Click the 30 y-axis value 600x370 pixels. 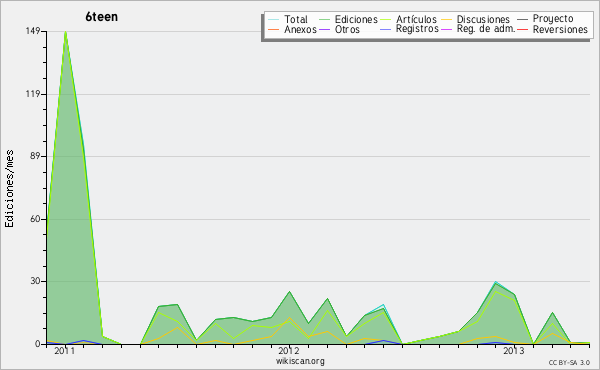pos(36,281)
